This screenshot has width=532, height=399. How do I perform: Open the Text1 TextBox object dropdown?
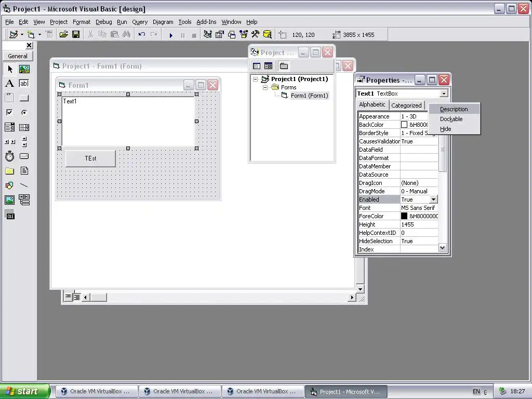click(x=444, y=94)
